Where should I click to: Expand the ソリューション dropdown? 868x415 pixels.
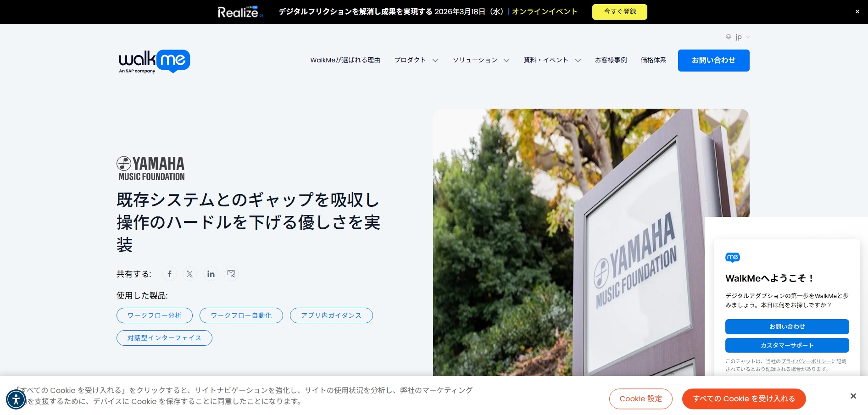(x=480, y=60)
